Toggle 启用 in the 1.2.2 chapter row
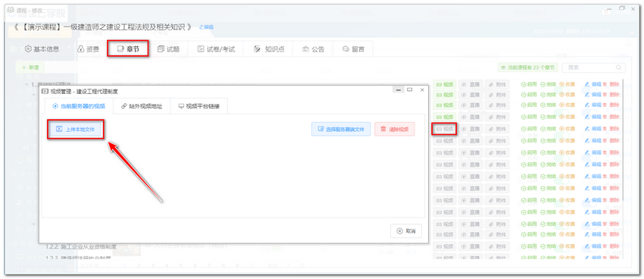644x279 pixels. [x=529, y=246]
